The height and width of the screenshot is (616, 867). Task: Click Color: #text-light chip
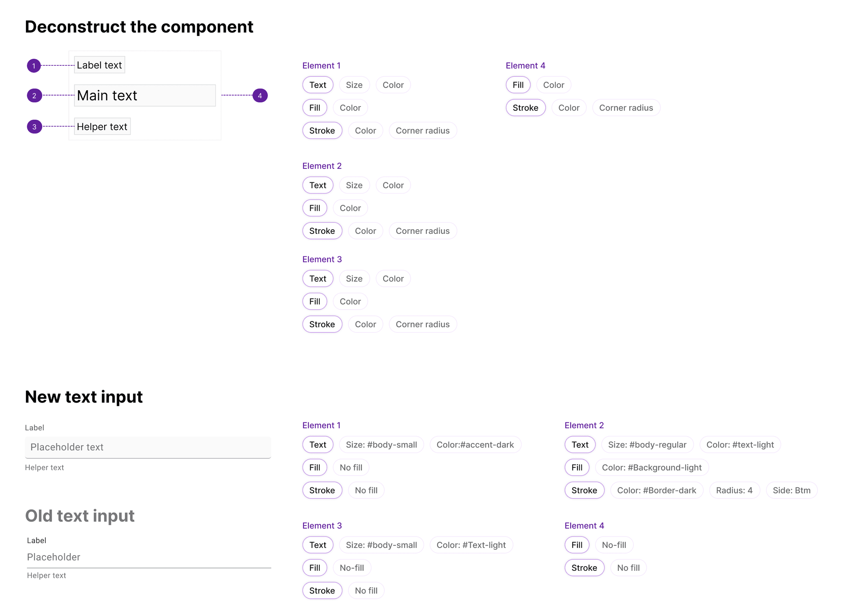pos(739,444)
